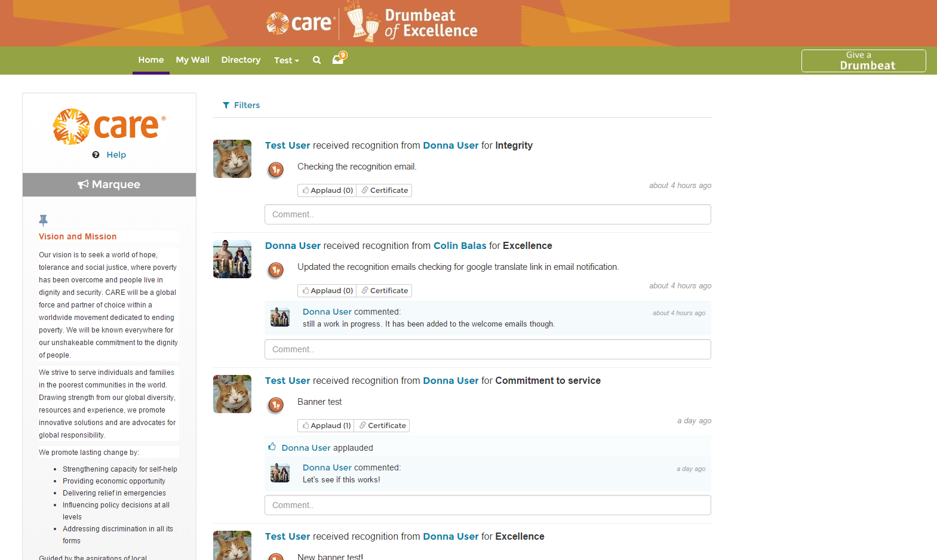Open Donna User link above 'Let's see if this works!'
This screenshot has height=560, width=937.
(x=327, y=467)
